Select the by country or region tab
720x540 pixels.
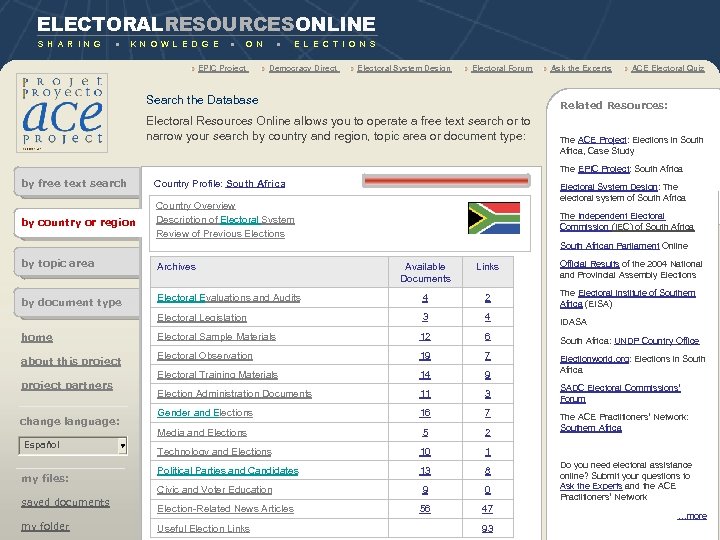pyautogui.click(x=78, y=223)
